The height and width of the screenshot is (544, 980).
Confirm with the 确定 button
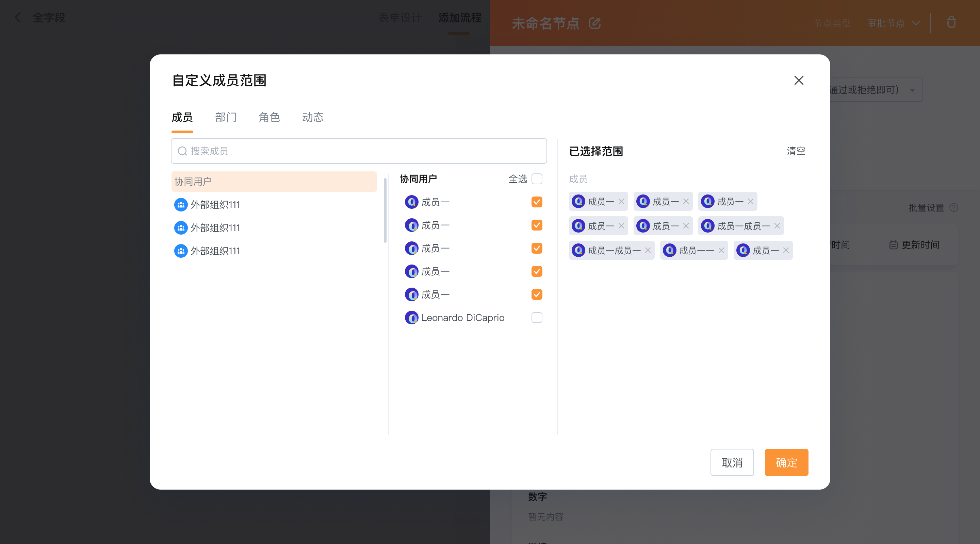(x=786, y=462)
